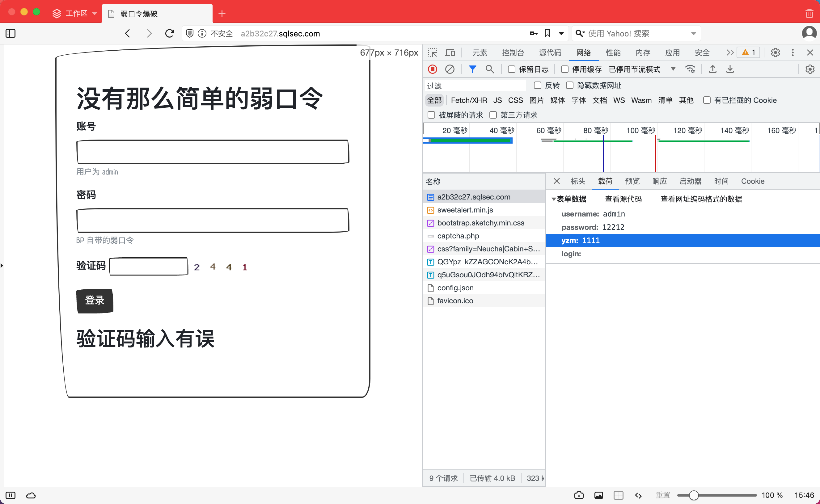The image size is (820, 504).
Task: Open DevTools more options menu
Action: (793, 53)
